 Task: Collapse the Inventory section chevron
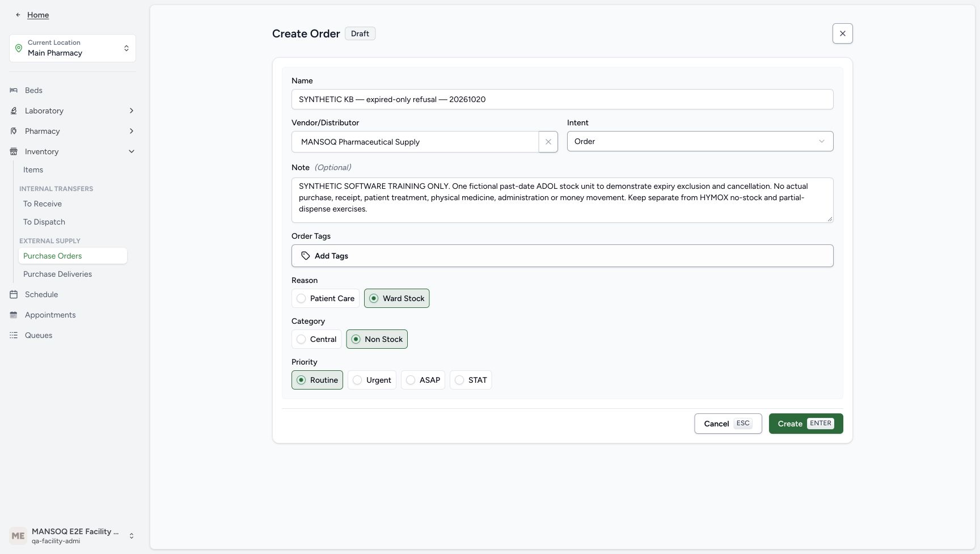132,151
